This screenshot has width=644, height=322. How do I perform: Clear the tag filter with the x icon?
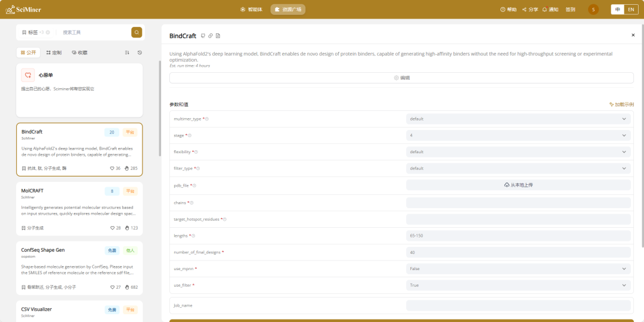click(x=48, y=32)
